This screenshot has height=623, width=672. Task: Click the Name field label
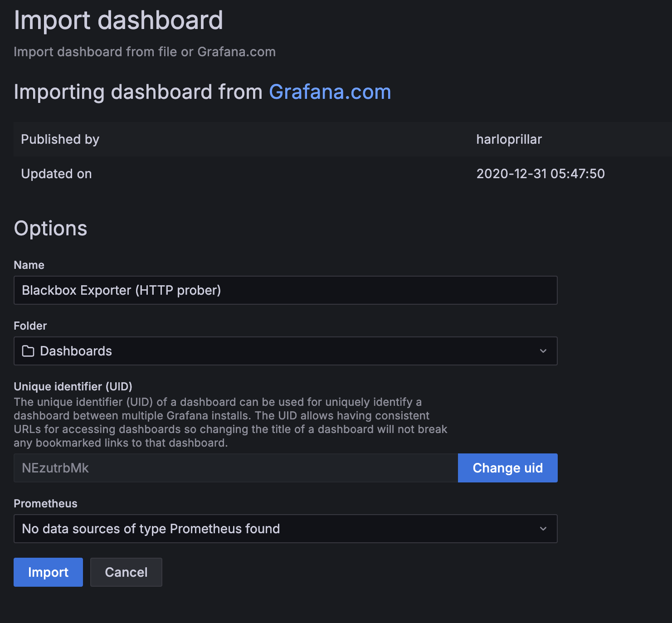point(29,265)
